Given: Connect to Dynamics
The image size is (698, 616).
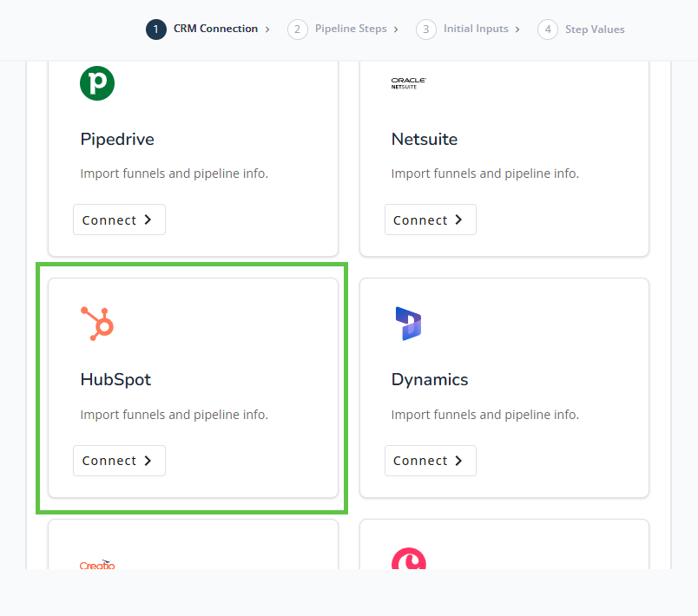Looking at the screenshot, I should [x=431, y=461].
